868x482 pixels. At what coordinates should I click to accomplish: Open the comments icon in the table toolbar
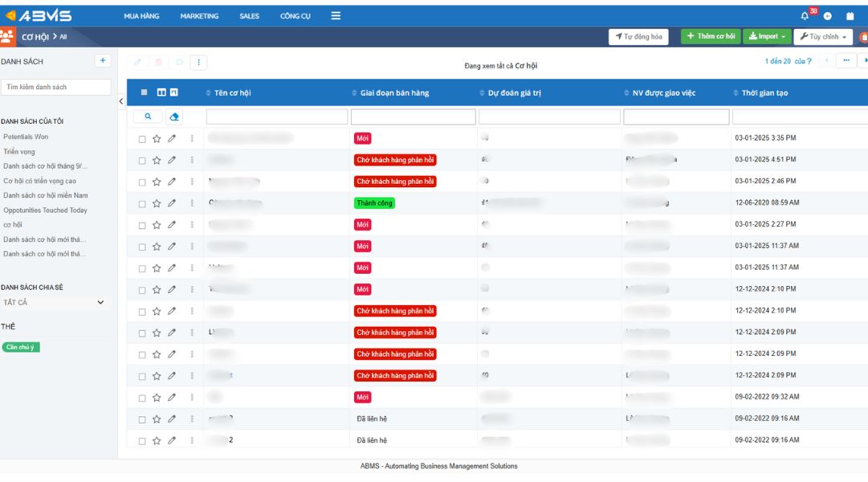[x=180, y=61]
